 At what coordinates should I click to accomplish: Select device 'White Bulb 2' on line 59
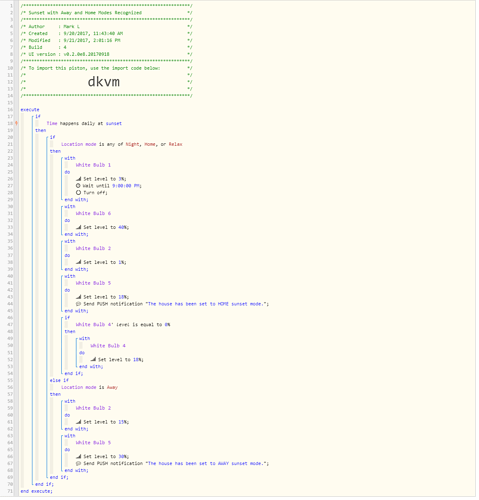click(93, 408)
